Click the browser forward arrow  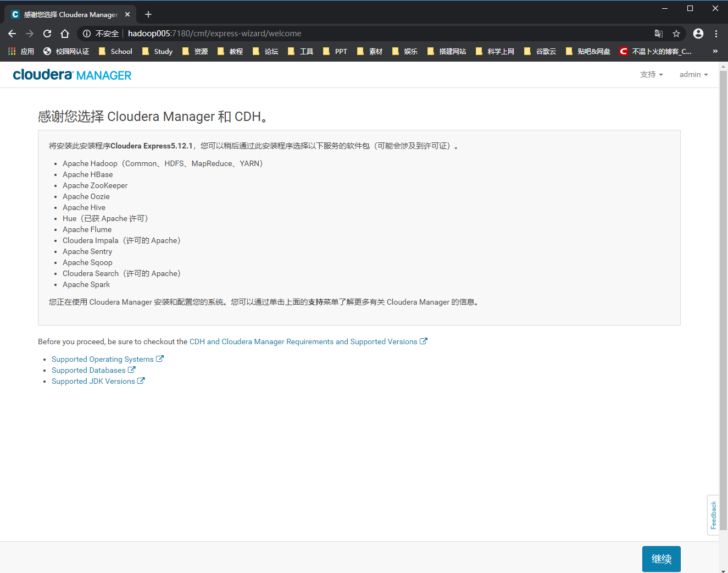[30, 34]
